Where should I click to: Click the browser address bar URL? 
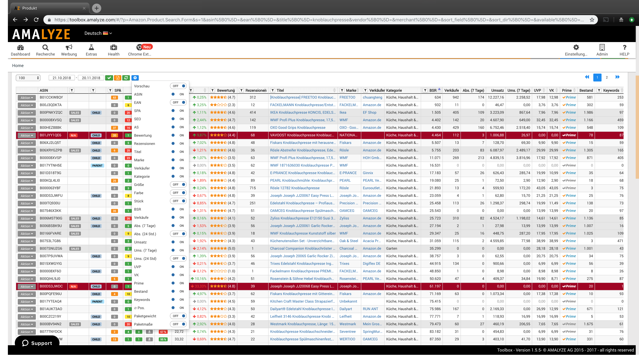coord(319,20)
